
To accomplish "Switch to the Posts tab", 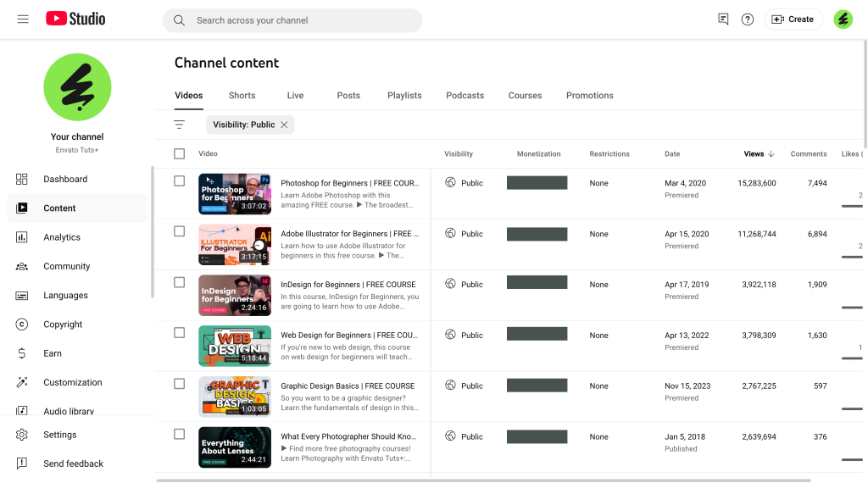I will (348, 95).
